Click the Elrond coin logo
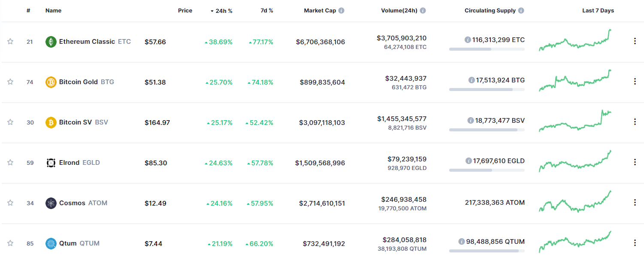The width and height of the screenshot is (644, 261). 51,163
